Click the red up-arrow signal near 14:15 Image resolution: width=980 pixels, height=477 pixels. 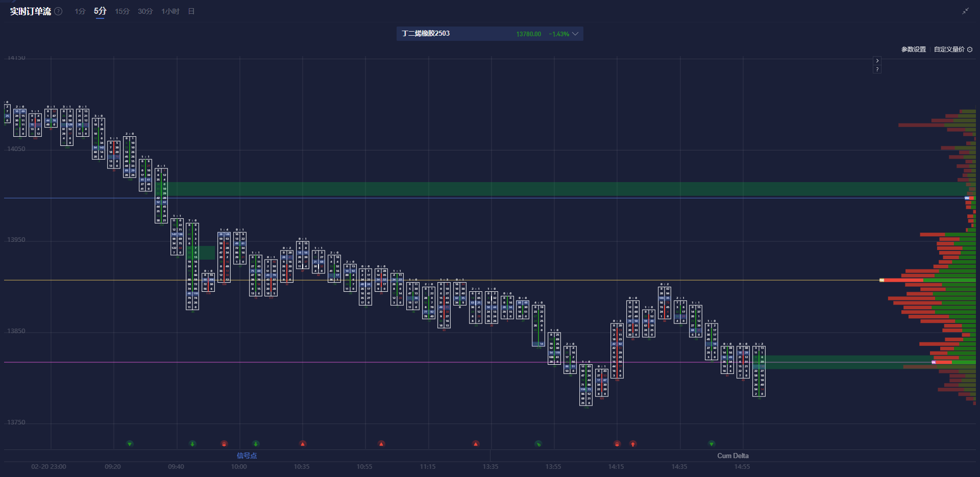tap(633, 444)
